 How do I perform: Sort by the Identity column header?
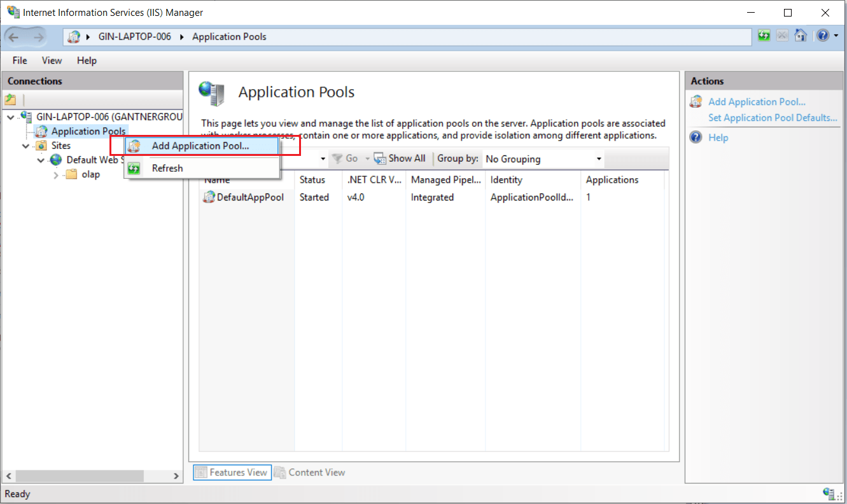coord(533,180)
